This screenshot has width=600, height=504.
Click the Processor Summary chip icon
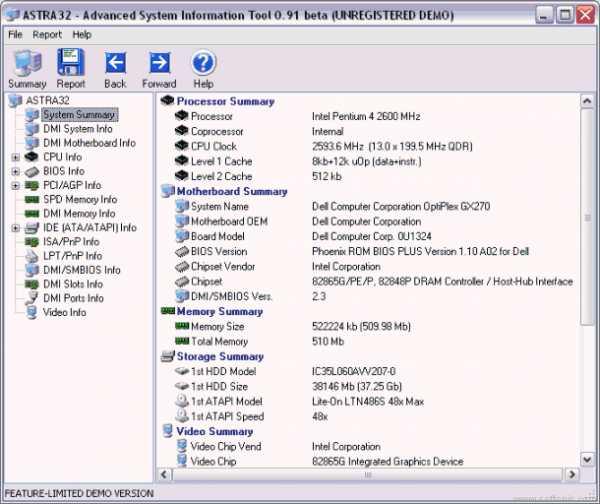[168, 101]
